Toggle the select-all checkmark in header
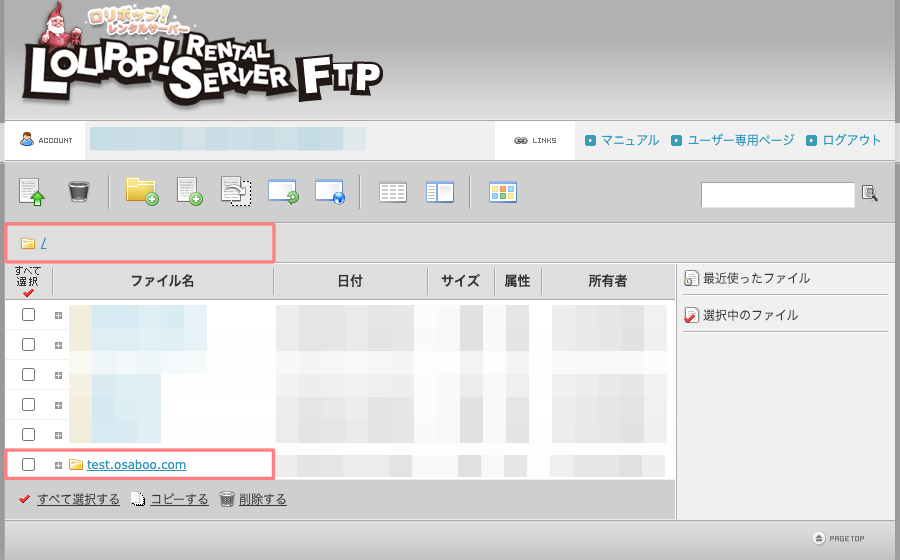The width and height of the screenshot is (900, 560). pyautogui.click(x=28, y=293)
